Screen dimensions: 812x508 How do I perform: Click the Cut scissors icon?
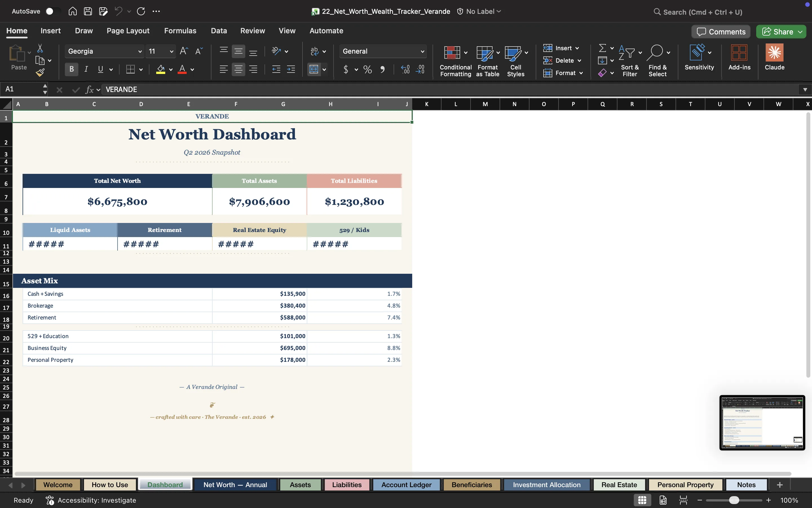(40, 48)
